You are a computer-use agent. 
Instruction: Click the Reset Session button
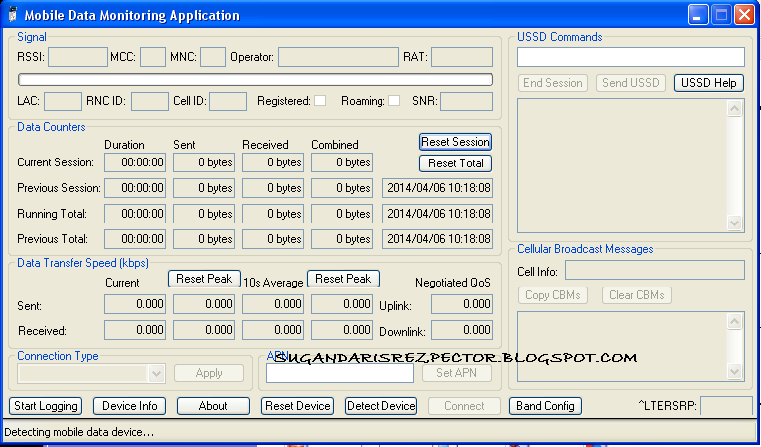click(455, 142)
